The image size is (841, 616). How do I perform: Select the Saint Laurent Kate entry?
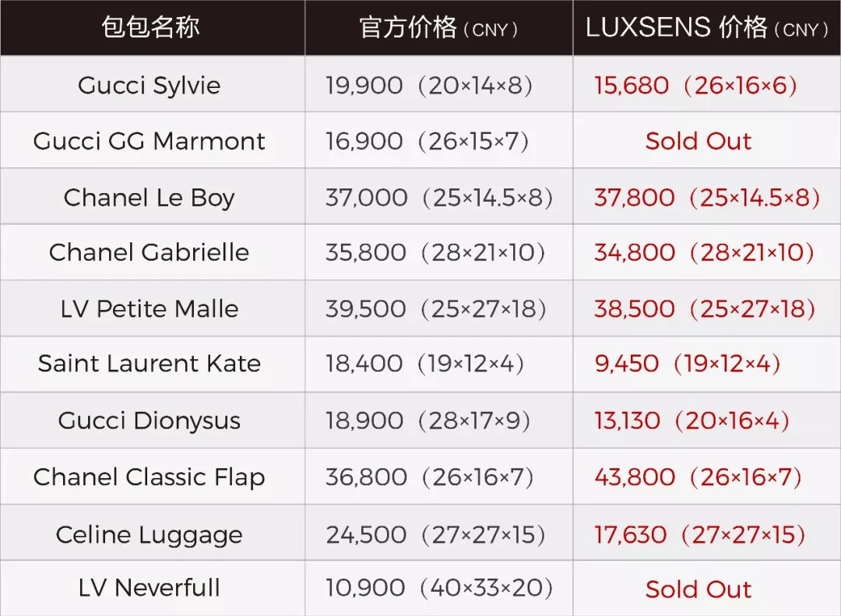(150, 364)
